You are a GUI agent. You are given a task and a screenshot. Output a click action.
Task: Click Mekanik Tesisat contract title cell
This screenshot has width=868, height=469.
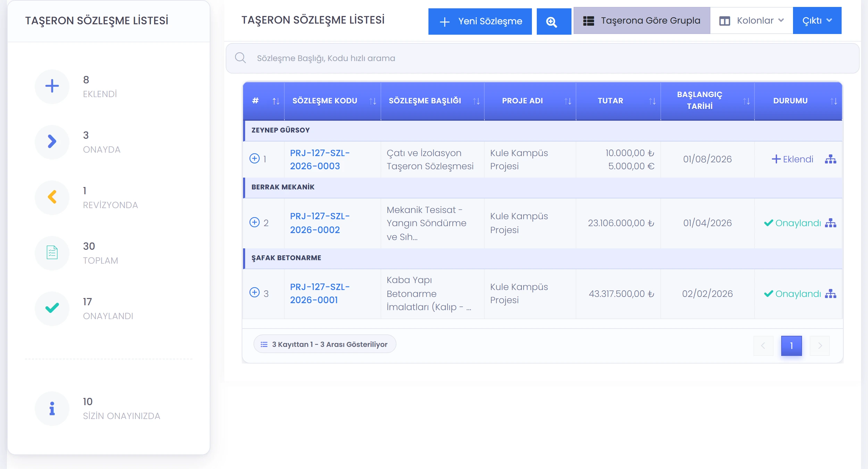[x=432, y=223]
